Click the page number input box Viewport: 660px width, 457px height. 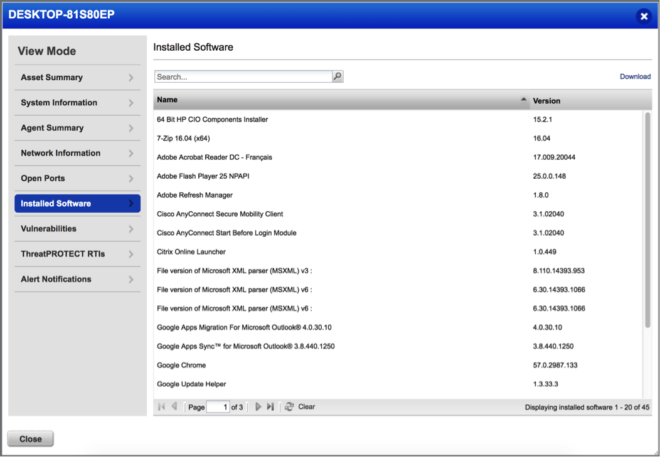tap(218, 407)
